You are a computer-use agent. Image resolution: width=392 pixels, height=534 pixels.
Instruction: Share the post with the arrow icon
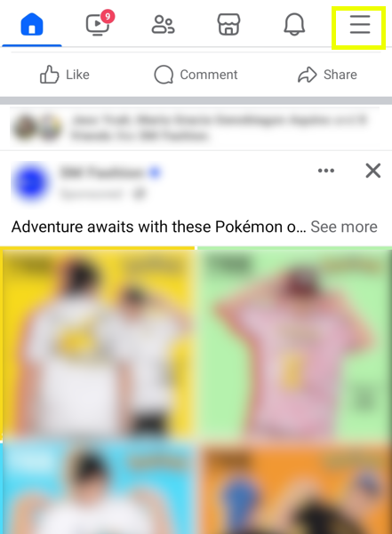tap(327, 75)
